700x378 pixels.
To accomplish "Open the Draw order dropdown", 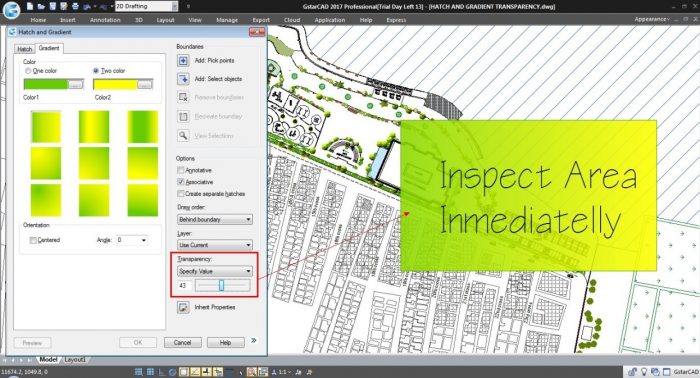I will click(x=215, y=220).
